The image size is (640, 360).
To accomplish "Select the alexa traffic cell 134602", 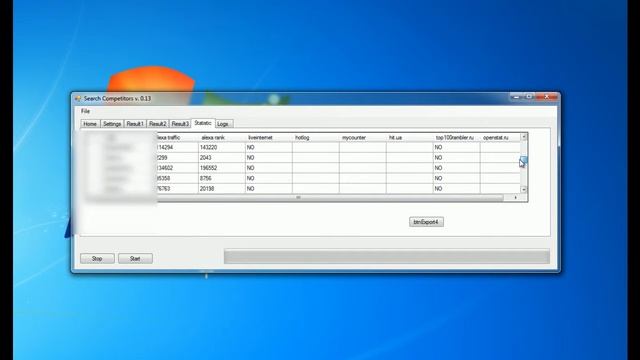I will coord(177,168).
